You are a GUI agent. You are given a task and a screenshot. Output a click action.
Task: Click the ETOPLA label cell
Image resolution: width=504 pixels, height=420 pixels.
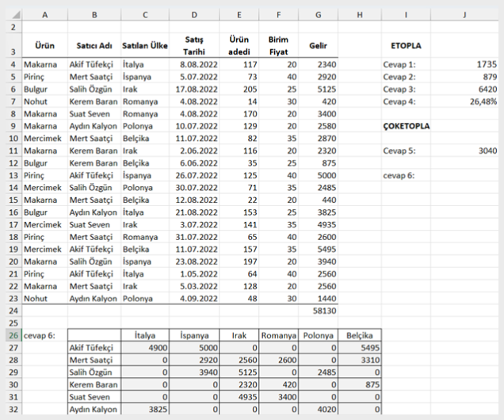[x=406, y=45]
